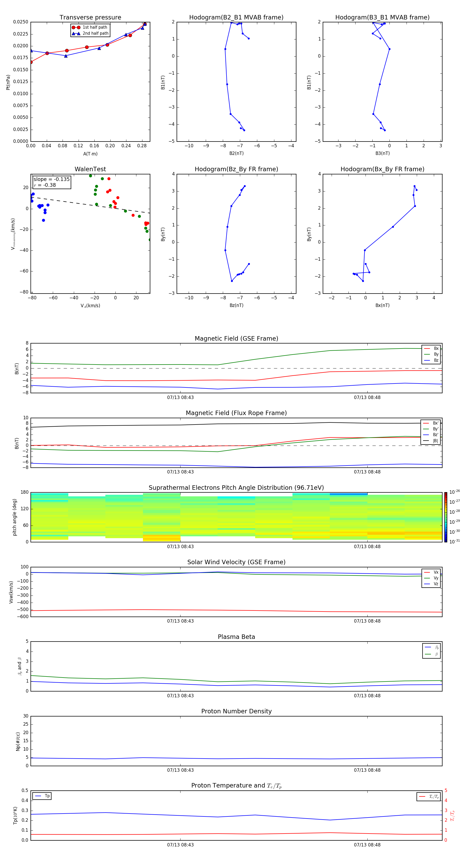Click the Bx legend entry in GSE panel
This screenshot has height=868, width=473.
(431, 349)
